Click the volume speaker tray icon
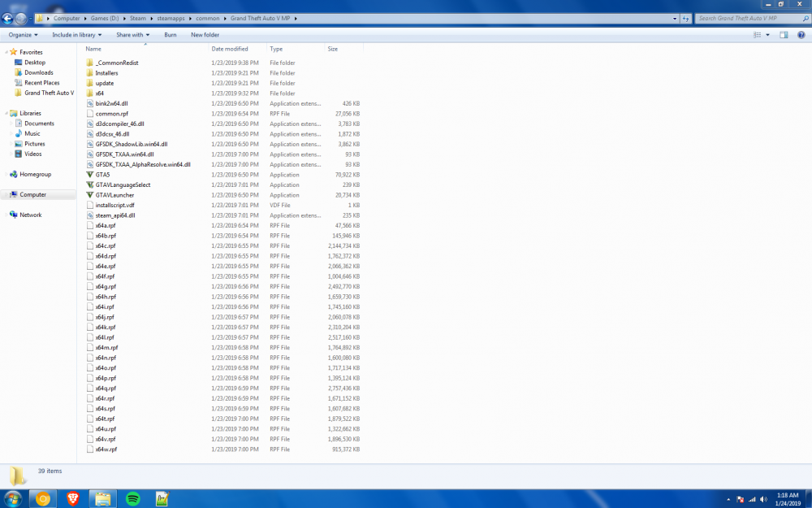Viewport: 812px width, 508px height. (763, 499)
